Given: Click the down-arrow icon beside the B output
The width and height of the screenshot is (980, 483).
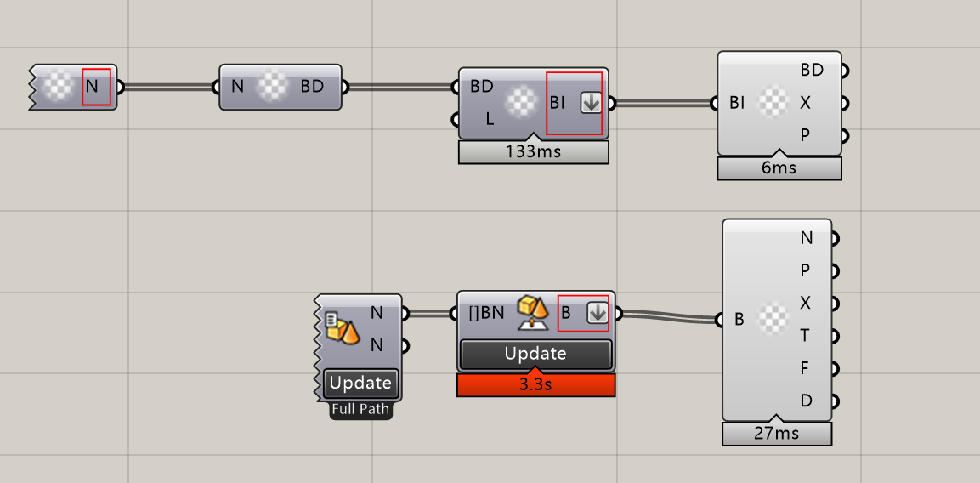Looking at the screenshot, I should (598, 314).
